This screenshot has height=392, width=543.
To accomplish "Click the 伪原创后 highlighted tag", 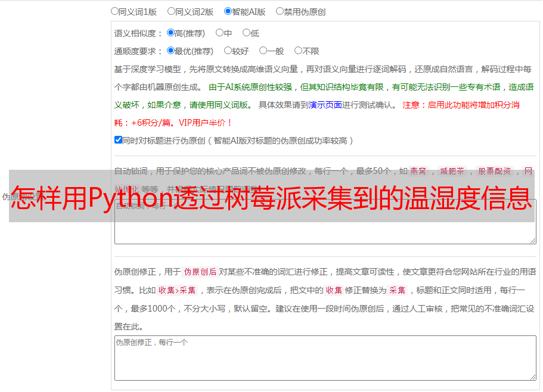I will pyautogui.click(x=200, y=272).
